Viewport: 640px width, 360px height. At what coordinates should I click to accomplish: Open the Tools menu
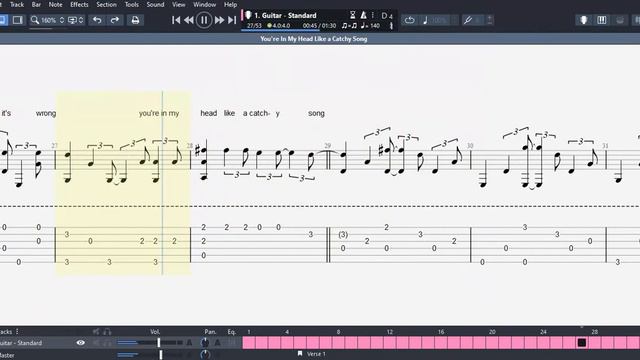(x=131, y=4)
